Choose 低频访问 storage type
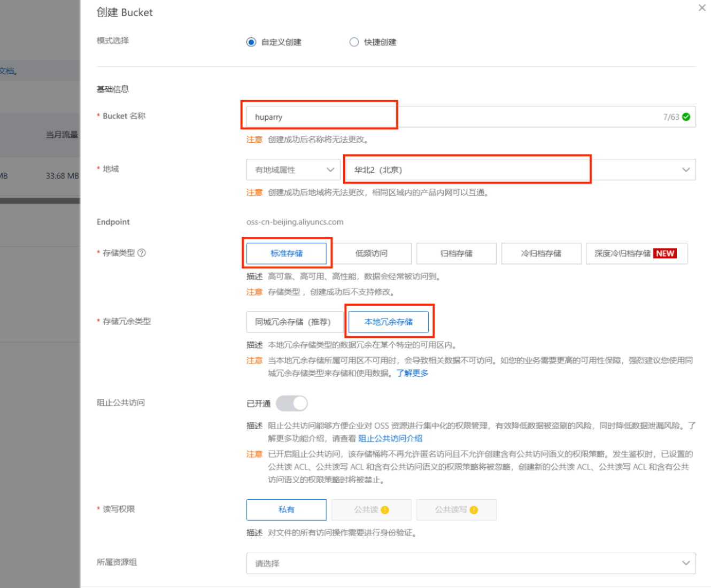 pyautogui.click(x=372, y=253)
